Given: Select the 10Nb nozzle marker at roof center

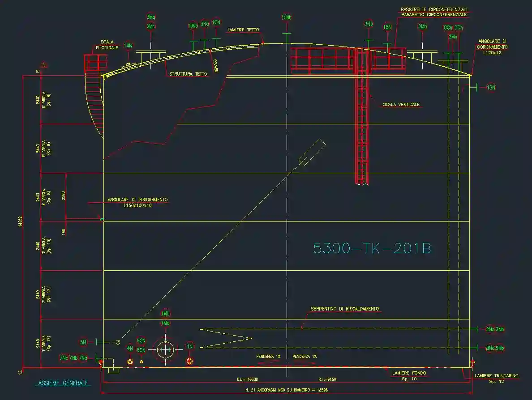Looking at the screenshot, I should (286, 17).
